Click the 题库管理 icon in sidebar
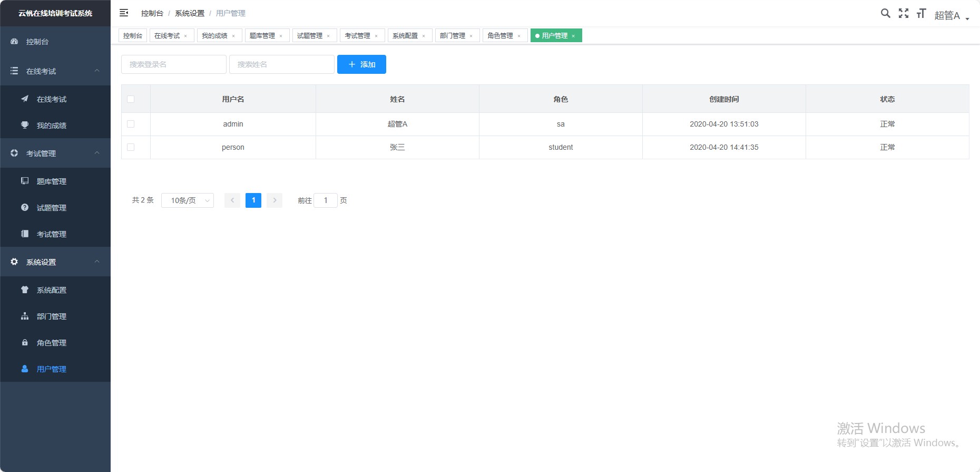Screen dimensions: 980x472 (25, 181)
